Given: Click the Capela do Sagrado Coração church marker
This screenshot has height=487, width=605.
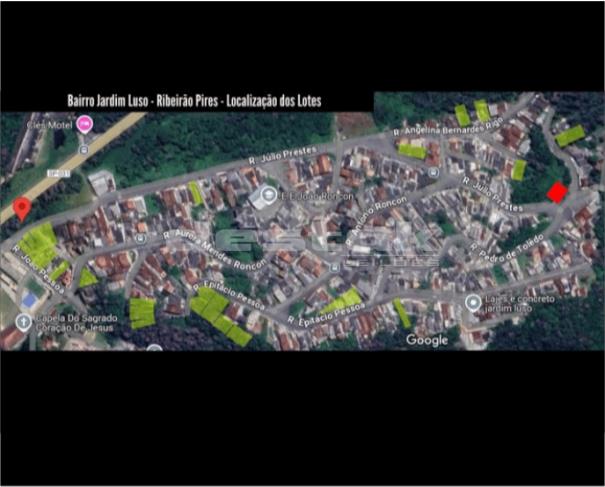Looking at the screenshot, I should click(24, 322).
